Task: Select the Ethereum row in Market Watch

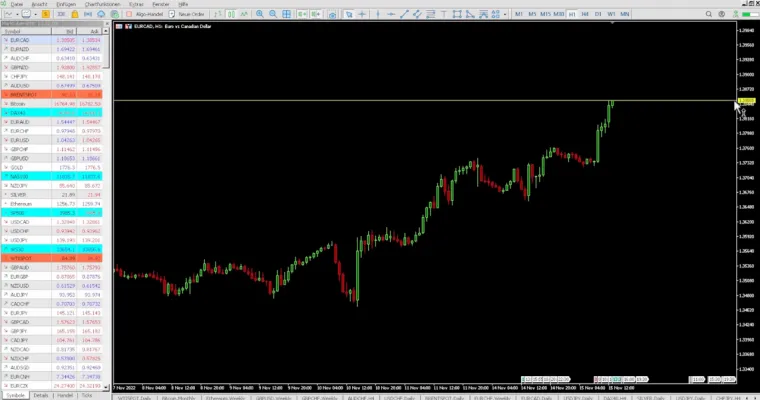Action: pyautogui.click(x=52, y=204)
